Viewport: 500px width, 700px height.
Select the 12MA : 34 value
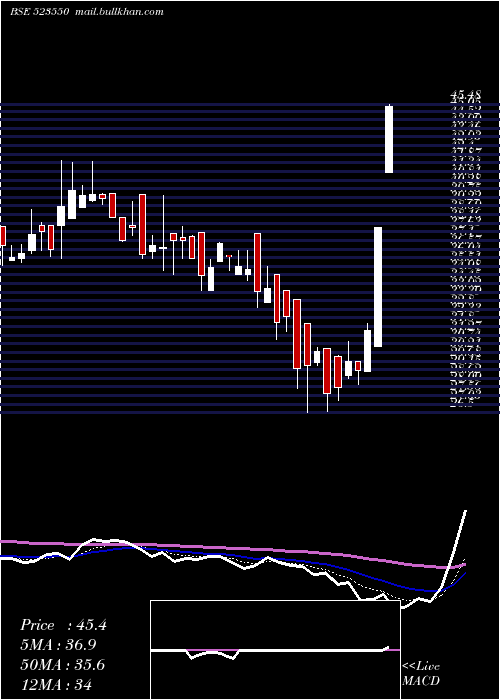pyautogui.click(x=56, y=684)
